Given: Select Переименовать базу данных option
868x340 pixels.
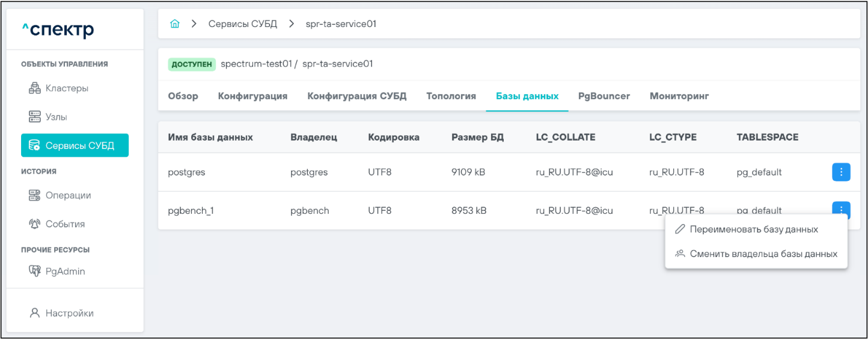Looking at the screenshot, I should pos(754,229).
